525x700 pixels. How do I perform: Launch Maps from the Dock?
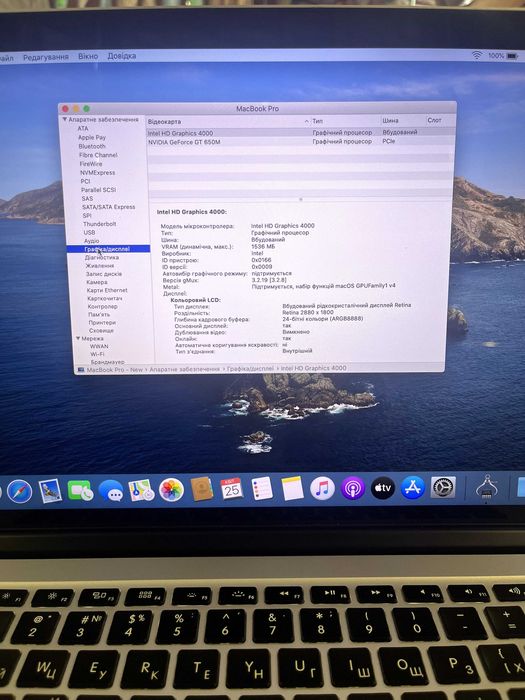click(141, 490)
